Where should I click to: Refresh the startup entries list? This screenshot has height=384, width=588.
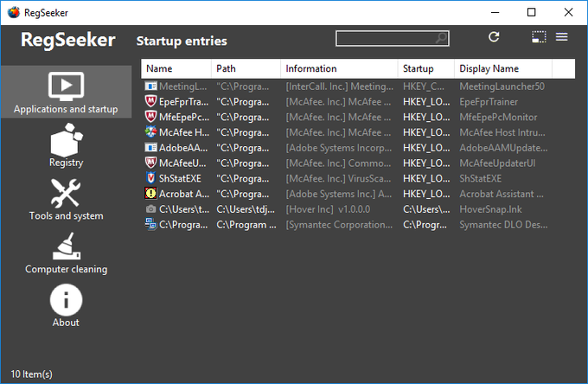pyautogui.click(x=494, y=36)
